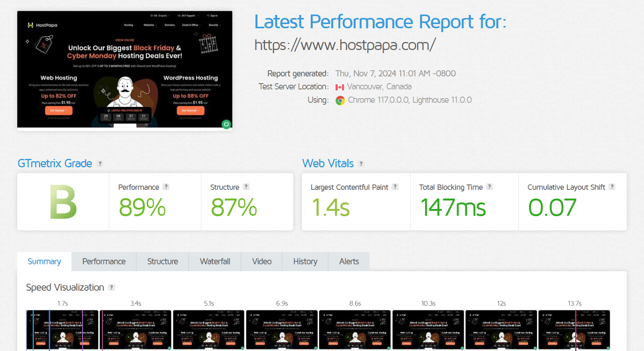Click the GTmetrix Grade heading
Viewport: 644px width, 351px height.
click(x=55, y=164)
